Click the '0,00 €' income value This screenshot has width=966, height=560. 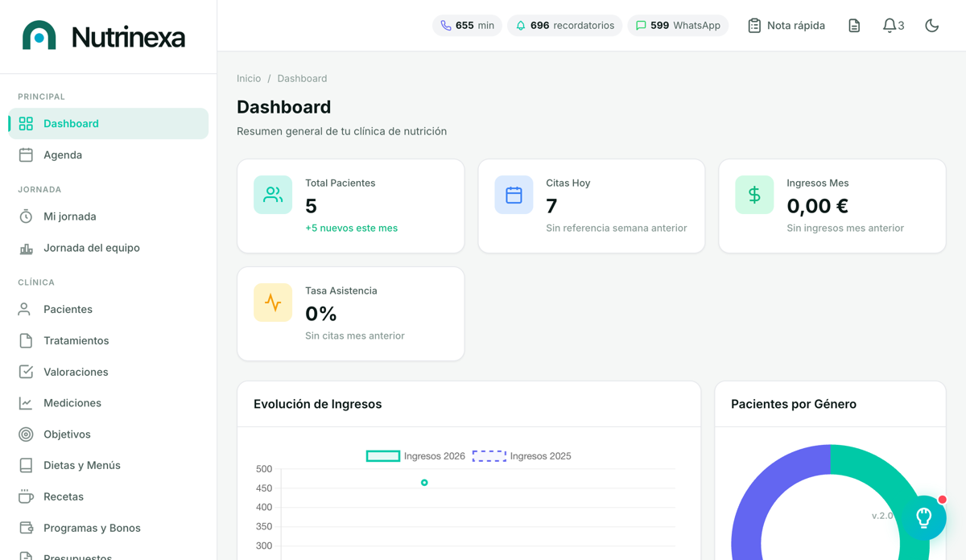tap(817, 206)
